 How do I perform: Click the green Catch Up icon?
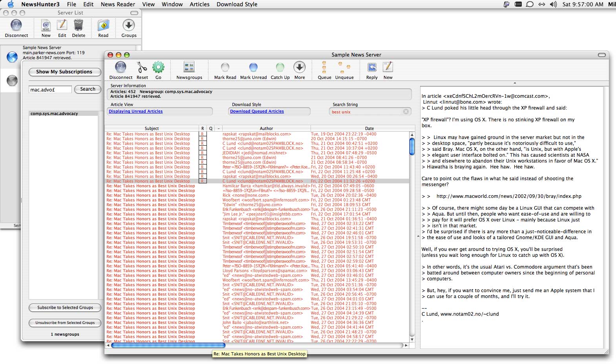(280, 68)
